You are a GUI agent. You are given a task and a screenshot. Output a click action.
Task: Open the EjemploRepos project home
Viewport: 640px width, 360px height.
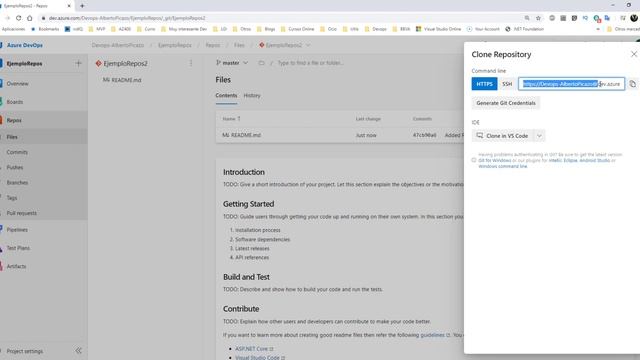pos(24,64)
